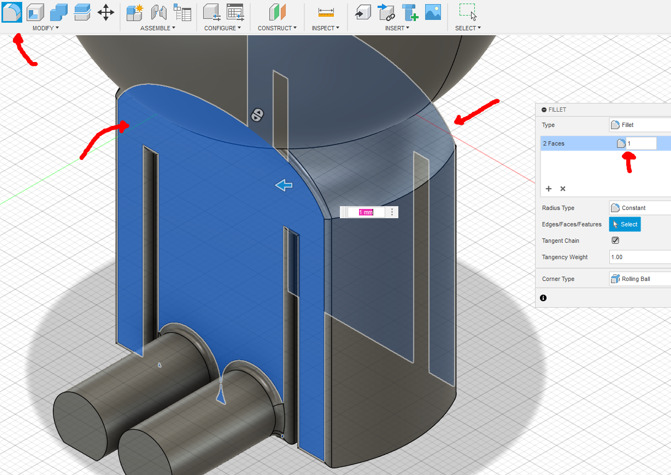Open the CONFIGURE dropdown menu
Image resolution: width=671 pixels, height=475 pixels.
[223, 28]
